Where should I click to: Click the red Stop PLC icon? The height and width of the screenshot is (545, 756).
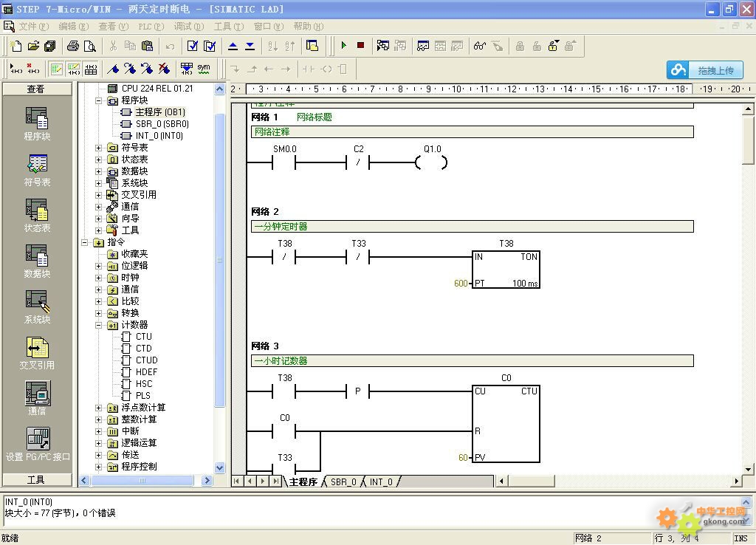[x=360, y=45]
